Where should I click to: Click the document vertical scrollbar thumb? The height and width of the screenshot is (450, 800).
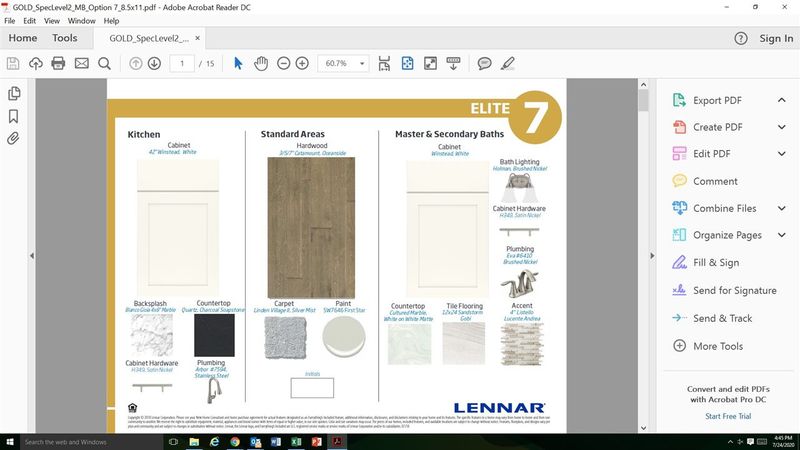coord(643,101)
